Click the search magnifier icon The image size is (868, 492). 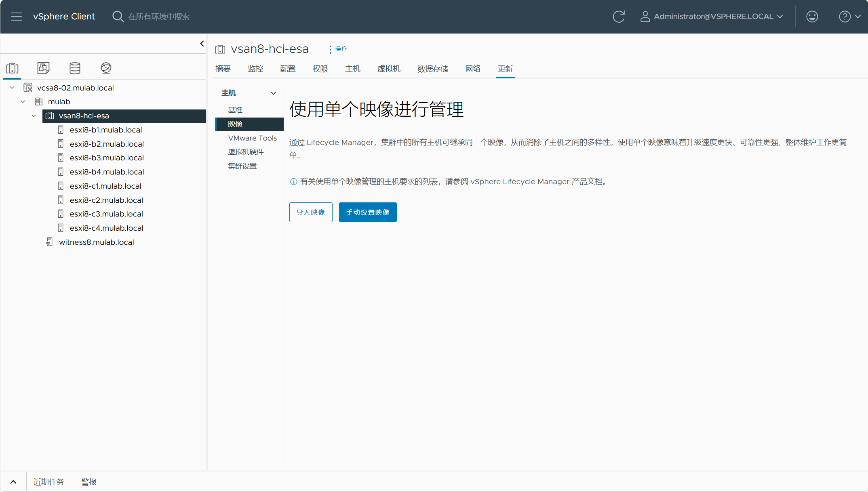[x=118, y=17]
